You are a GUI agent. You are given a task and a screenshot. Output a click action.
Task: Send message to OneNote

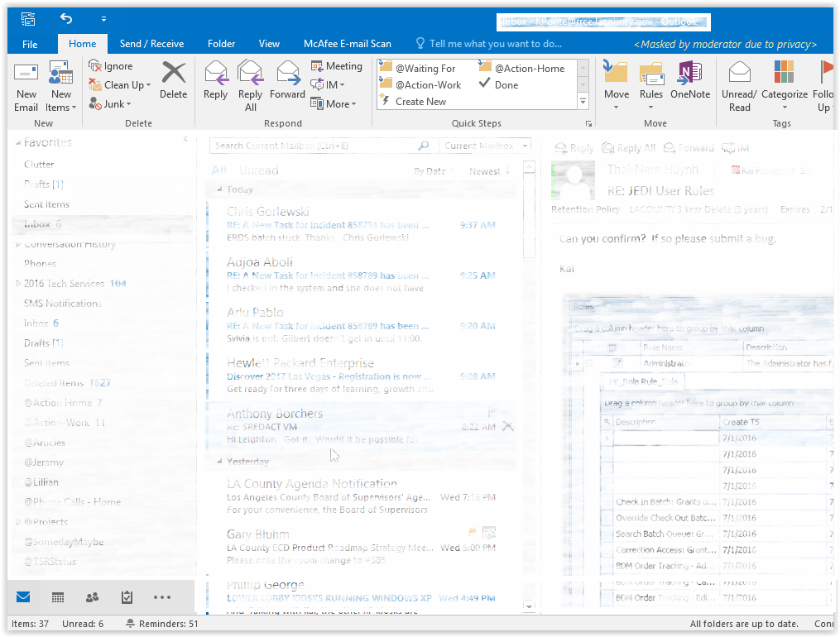click(x=690, y=80)
